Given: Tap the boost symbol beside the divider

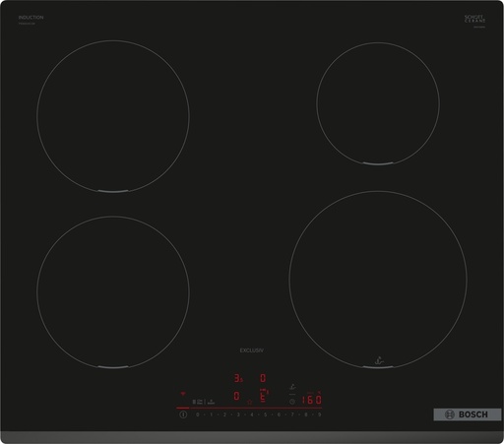Looking at the screenshot, I should tap(211, 402).
